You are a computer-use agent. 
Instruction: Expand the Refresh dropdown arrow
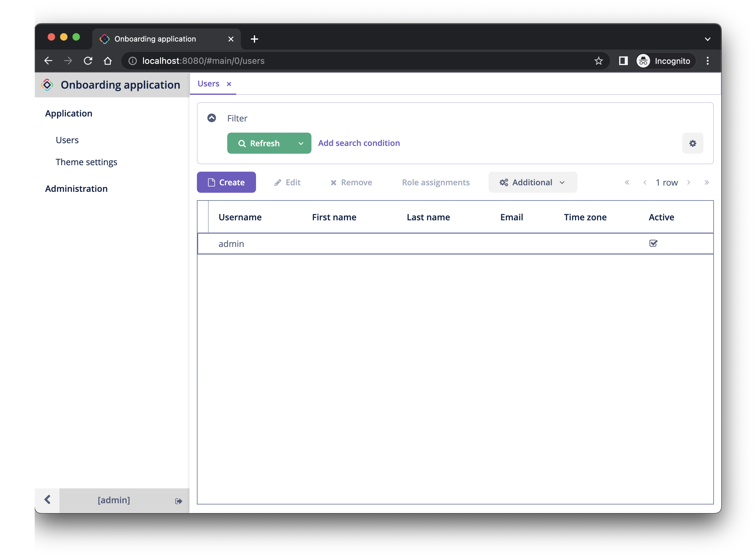(x=300, y=143)
